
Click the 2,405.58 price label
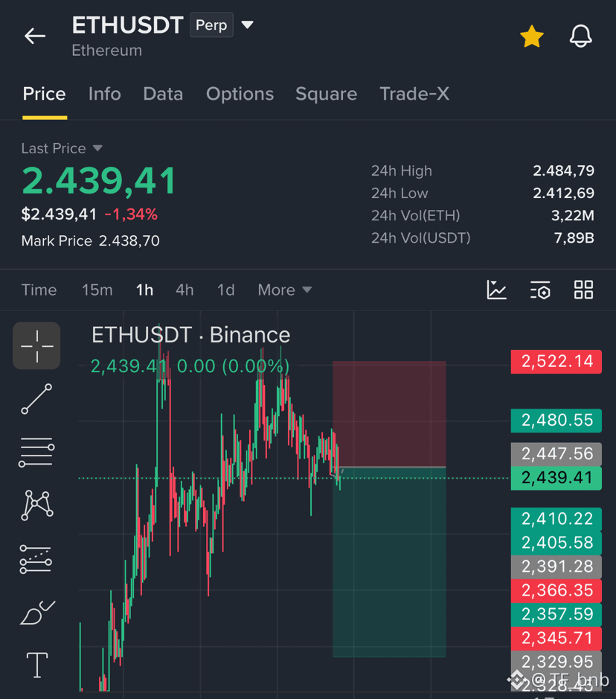click(556, 543)
